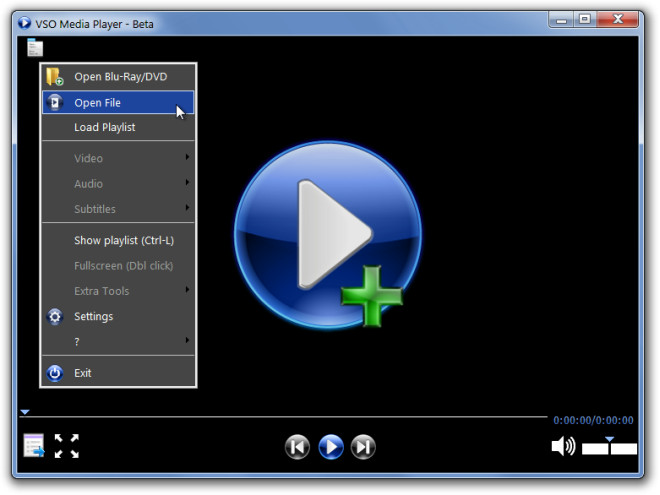Close the VSO Media Player window
The width and height of the screenshot is (660, 495).
pyautogui.click(x=618, y=19)
